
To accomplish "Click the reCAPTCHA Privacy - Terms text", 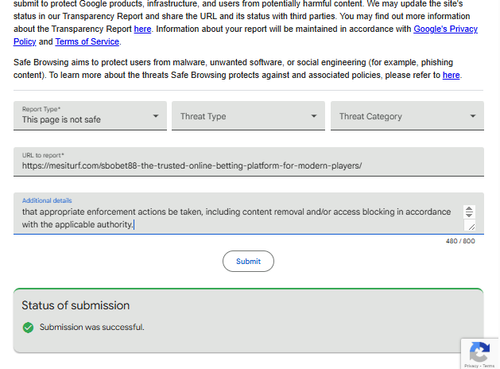I will 479,366.
